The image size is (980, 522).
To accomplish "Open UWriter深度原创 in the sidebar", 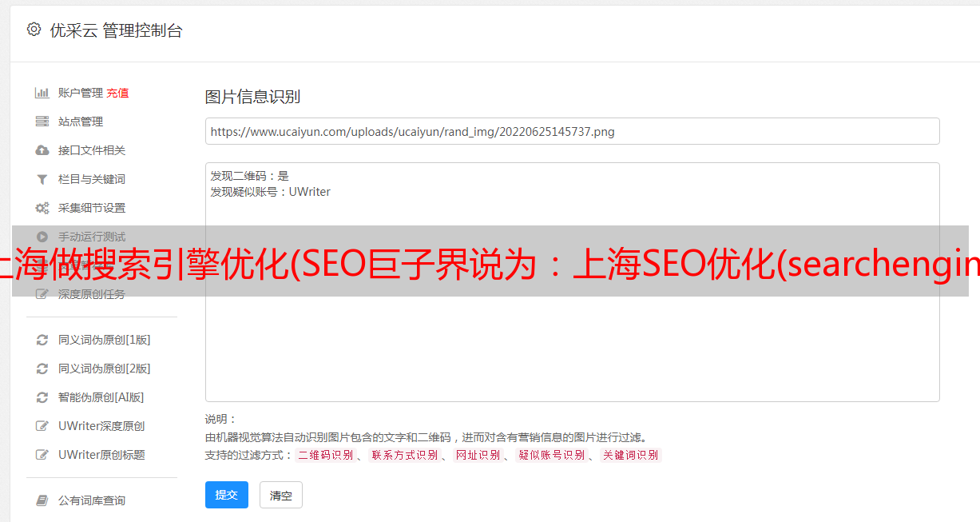I will [x=101, y=426].
